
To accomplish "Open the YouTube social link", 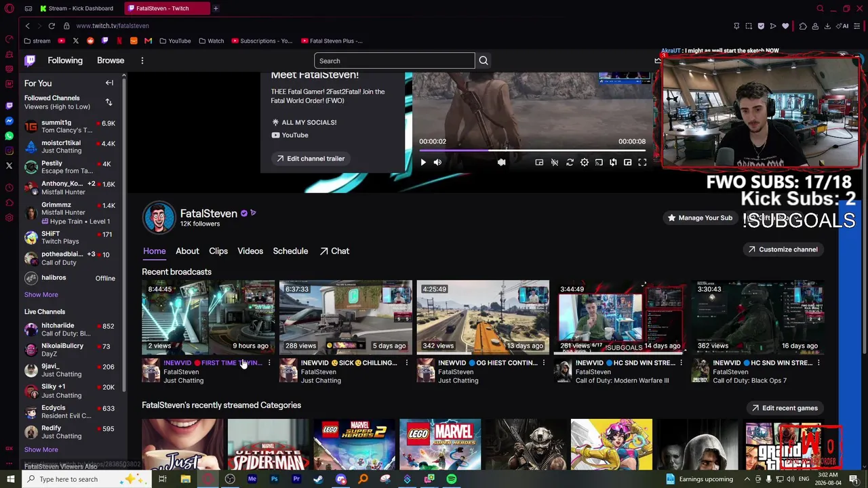I will click(290, 135).
